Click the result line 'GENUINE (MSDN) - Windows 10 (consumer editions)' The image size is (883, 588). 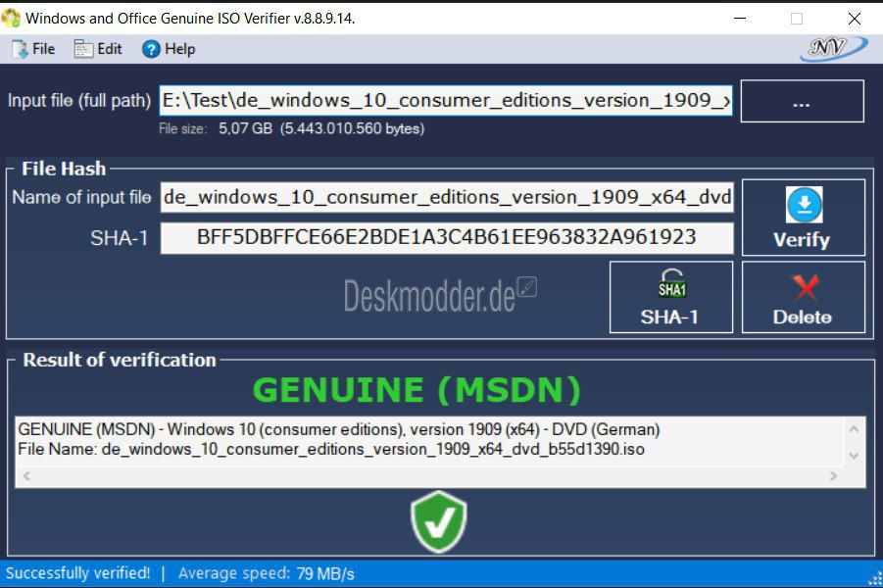pos(339,430)
